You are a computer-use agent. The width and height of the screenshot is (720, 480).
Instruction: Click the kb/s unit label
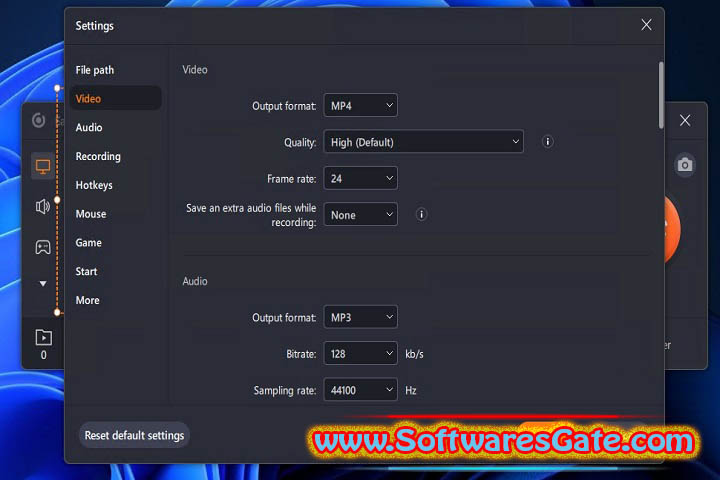pos(414,354)
